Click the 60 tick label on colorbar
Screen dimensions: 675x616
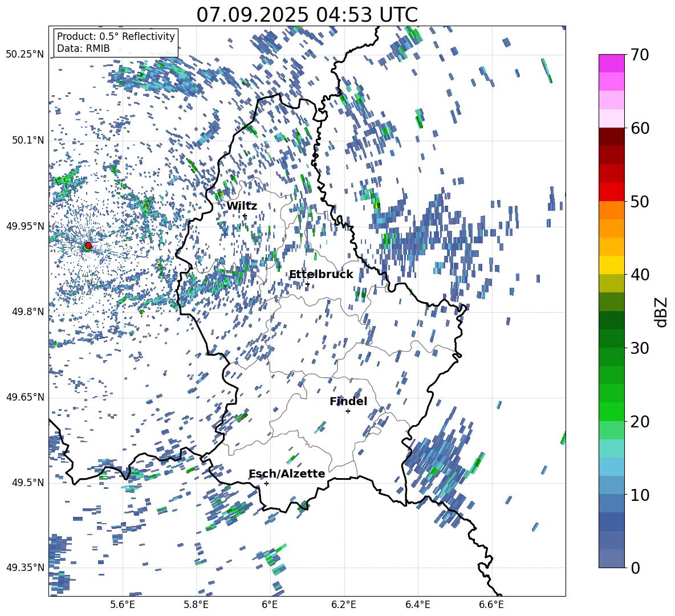point(640,128)
